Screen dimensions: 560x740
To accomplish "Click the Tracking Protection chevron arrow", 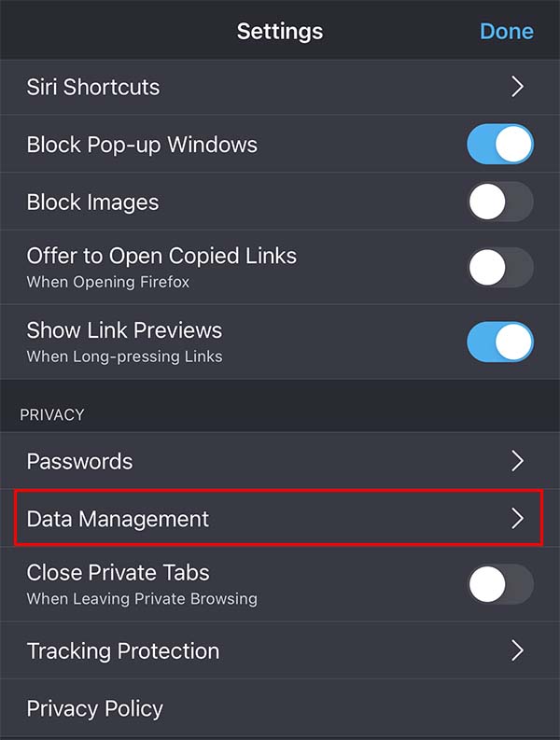I will click(x=518, y=650).
